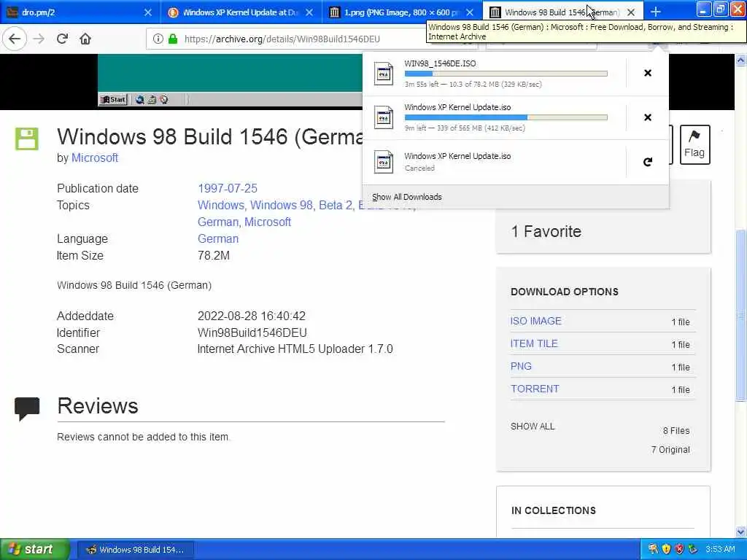Click the red shield security tray icon

(680, 550)
